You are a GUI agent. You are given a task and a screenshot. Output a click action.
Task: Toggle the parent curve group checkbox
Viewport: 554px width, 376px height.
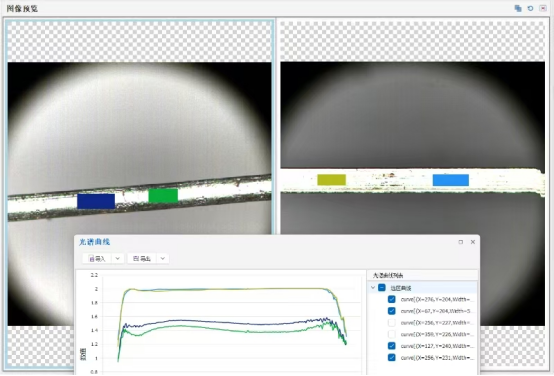(382, 288)
